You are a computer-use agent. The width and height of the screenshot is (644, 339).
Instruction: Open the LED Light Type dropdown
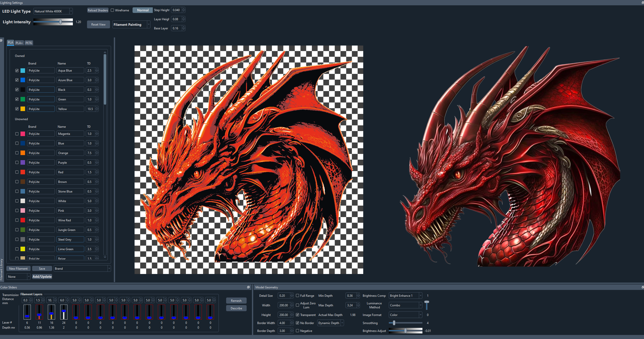pos(53,11)
